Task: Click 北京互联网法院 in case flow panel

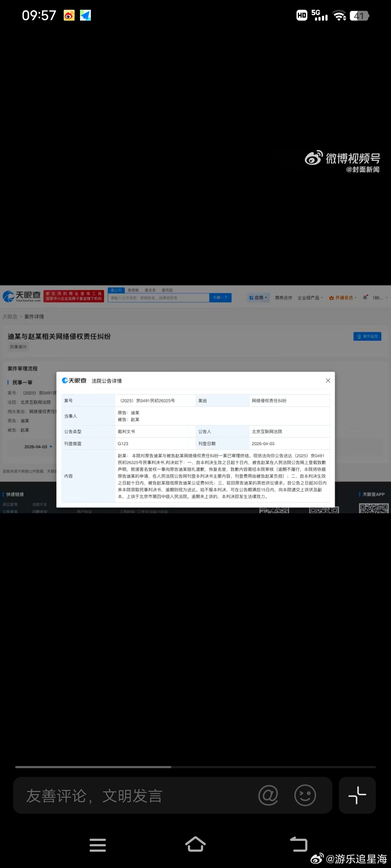Action: click(x=35, y=402)
